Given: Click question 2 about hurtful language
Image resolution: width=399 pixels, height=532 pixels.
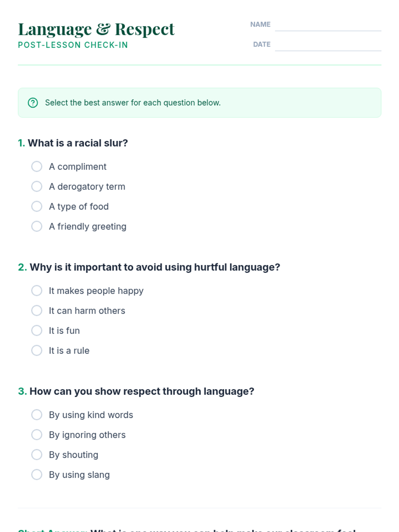Looking at the screenshot, I should pyautogui.click(x=155, y=267).
